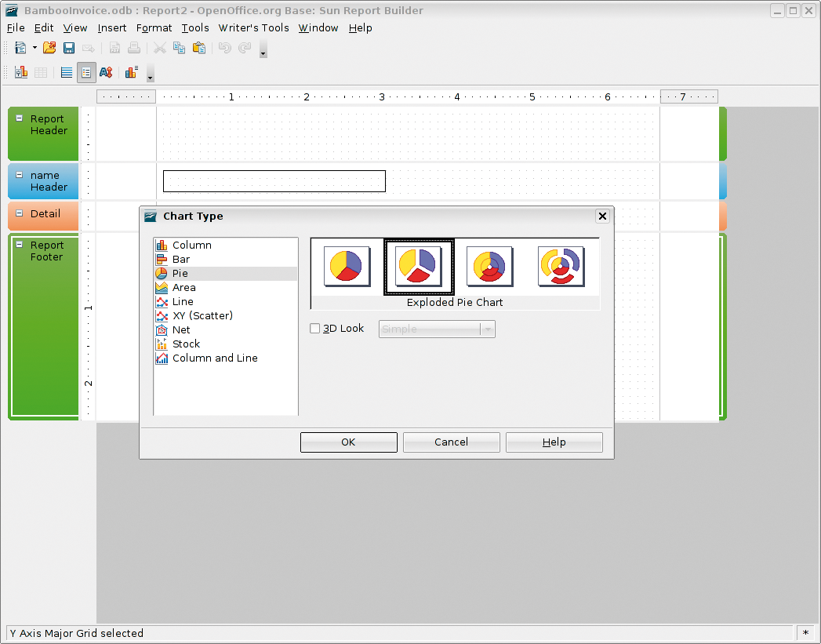Click Cancel in Chart Type dialog
821x644 pixels.
pos(452,442)
